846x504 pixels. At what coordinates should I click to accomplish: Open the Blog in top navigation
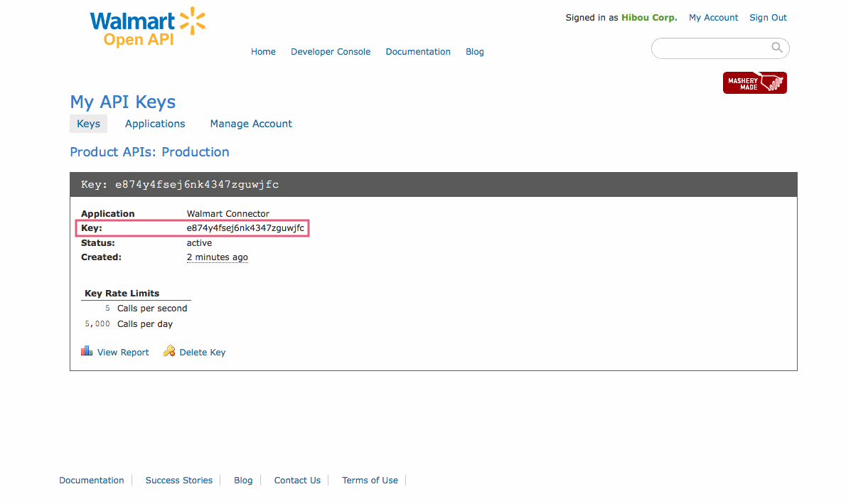tap(475, 52)
